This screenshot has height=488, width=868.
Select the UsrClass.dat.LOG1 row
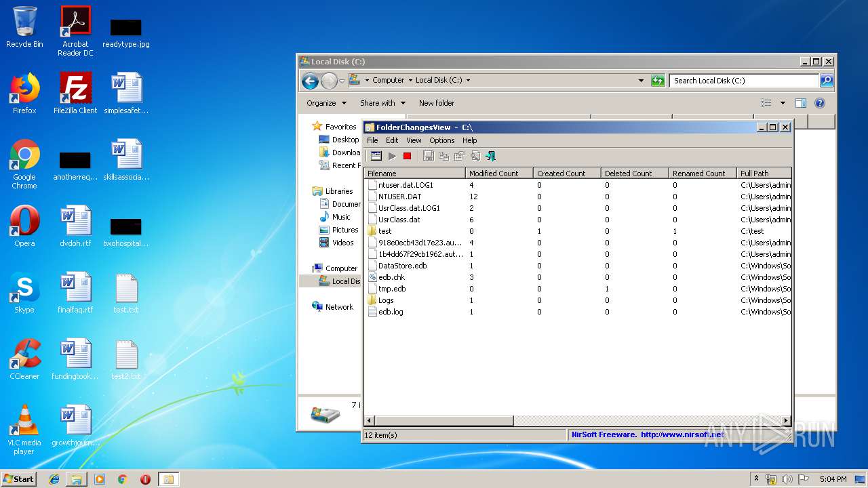(x=578, y=208)
